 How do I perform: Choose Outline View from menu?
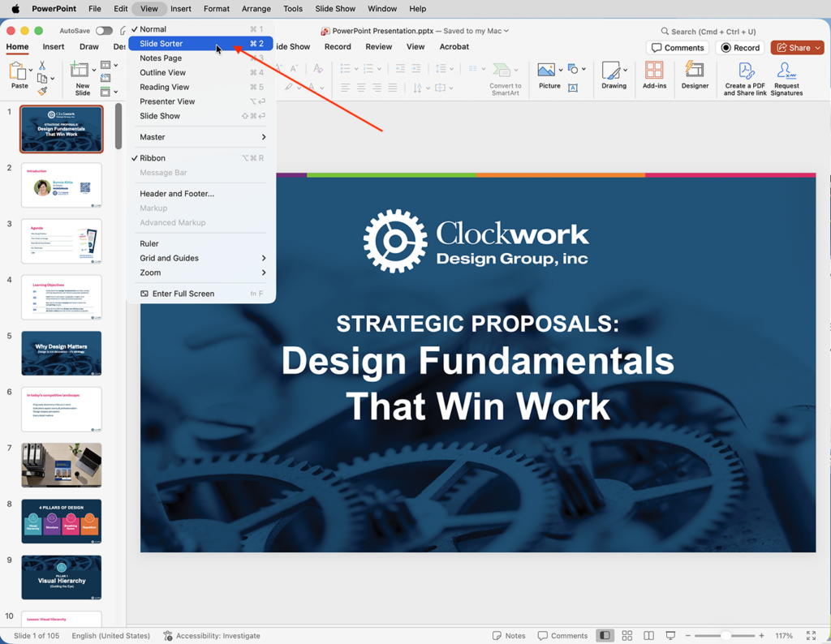pos(201,72)
